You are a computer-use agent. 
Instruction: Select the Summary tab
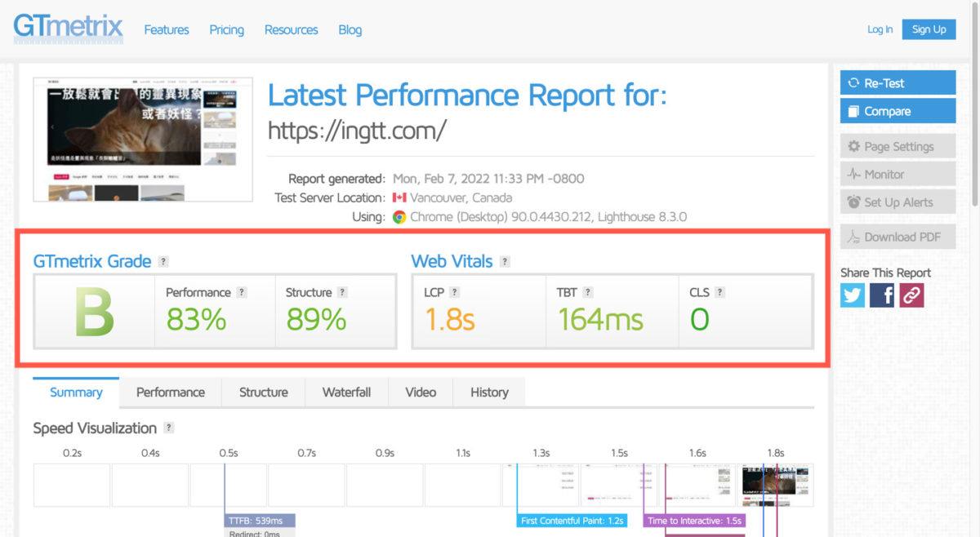point(76,392)
